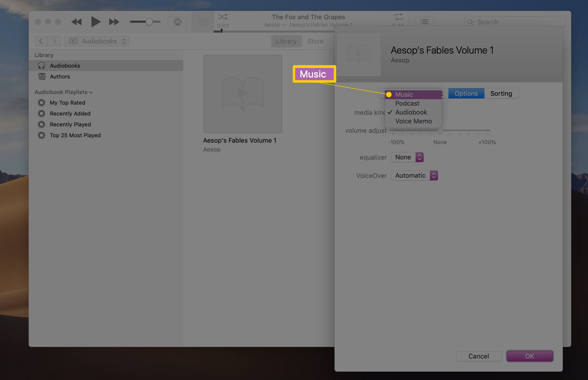Click the Recently Added gear icon
The image size is (588, 380).
(x=42, y=114)
